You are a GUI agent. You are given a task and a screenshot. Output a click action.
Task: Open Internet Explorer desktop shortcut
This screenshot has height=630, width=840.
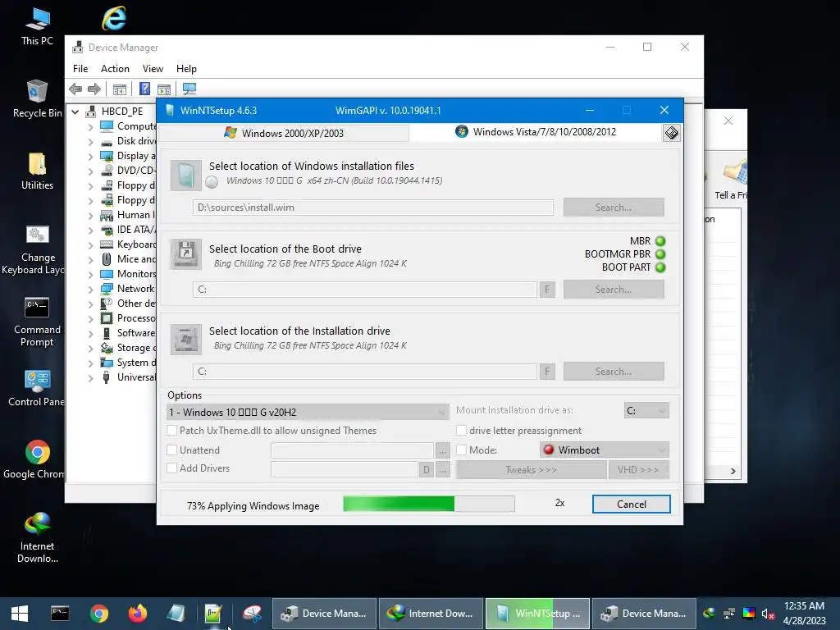(113, 18)
